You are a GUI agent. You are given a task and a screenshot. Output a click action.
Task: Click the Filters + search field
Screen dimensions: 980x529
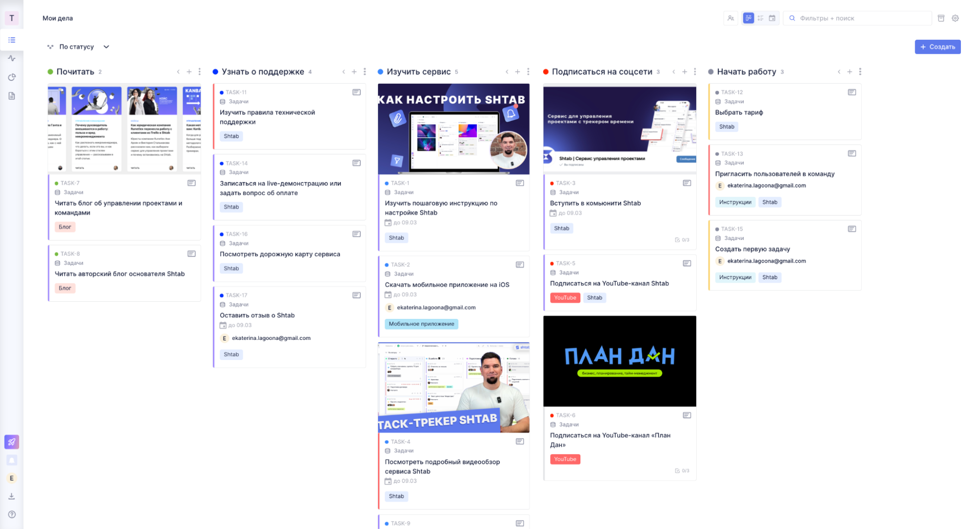857,18
